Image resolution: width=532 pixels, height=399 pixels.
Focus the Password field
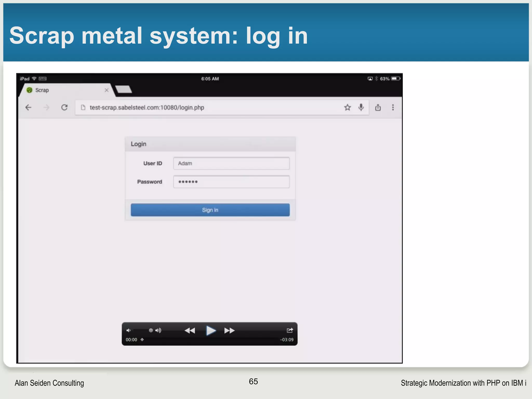pyautogui.click(x=231, y=182)
